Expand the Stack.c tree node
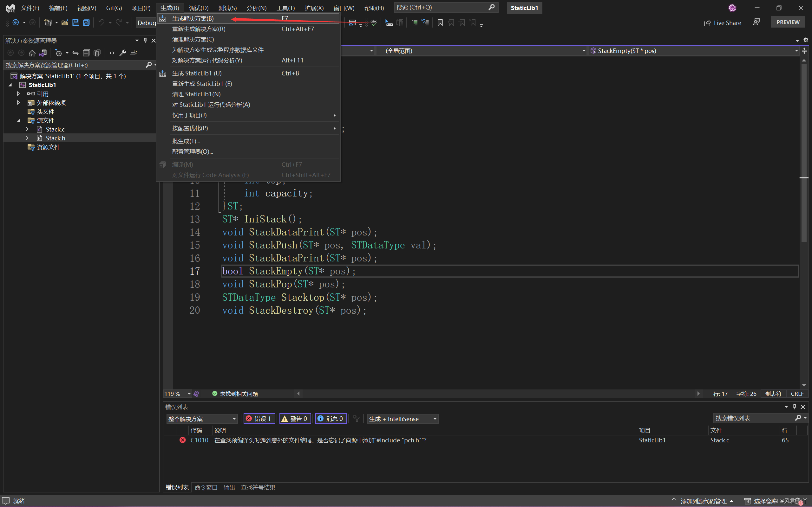 pos(27,129)
